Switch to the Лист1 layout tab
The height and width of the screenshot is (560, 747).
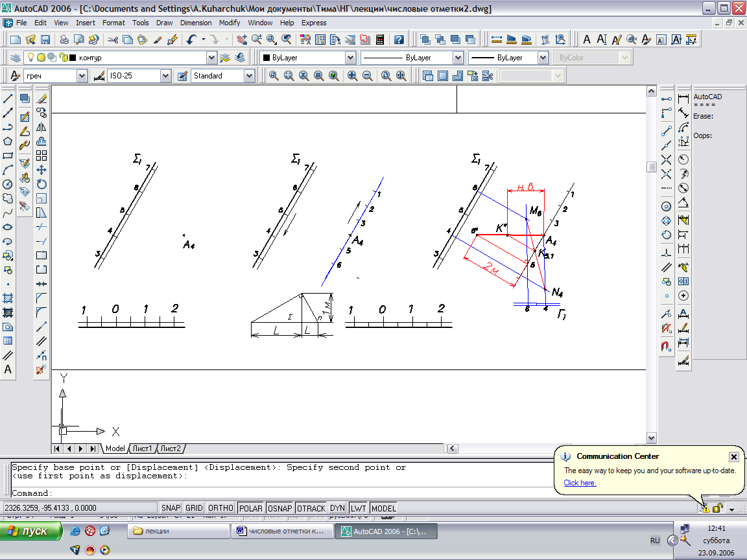[x=142, y=449]
